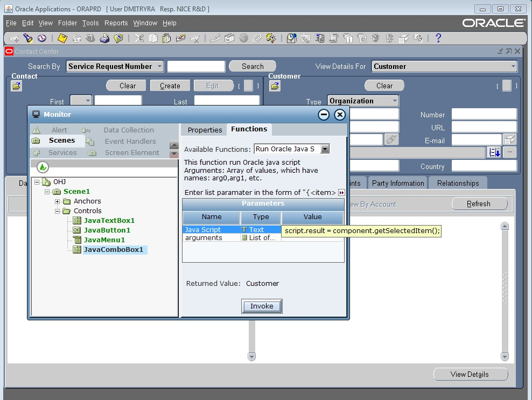Viewport: 532px width, 400px height.
Task: Click the Close Form icon in the toolbar
Action: (x=118, y=38)
